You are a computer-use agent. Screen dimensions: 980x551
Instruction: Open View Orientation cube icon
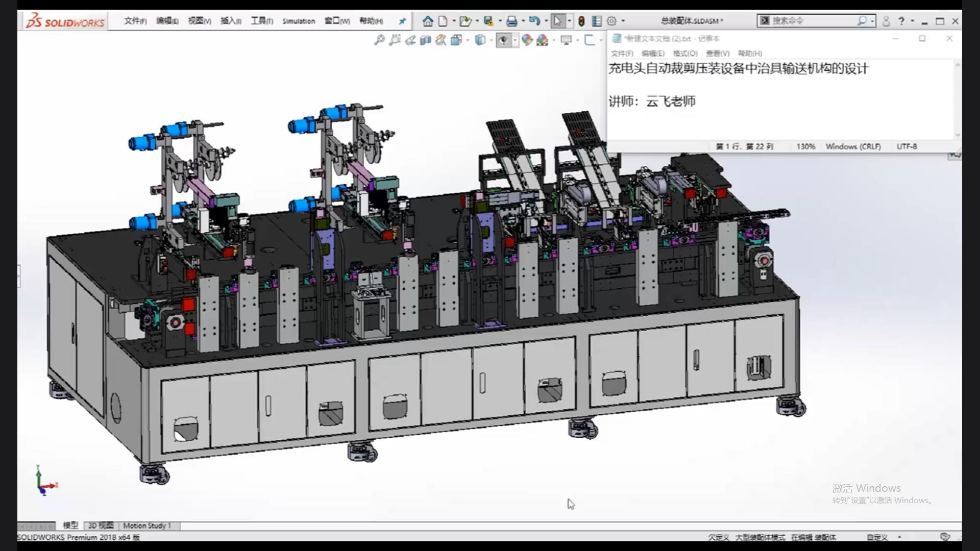pos(456,40)
